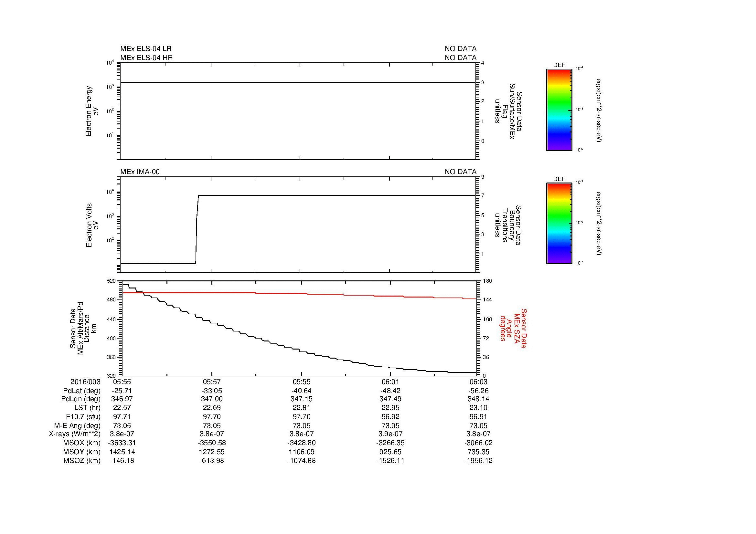Click the 'F10.7 (sfu)' row label
Image resolution: width=756 pixels, height=534 pixels.
click(x=83, y=417)
